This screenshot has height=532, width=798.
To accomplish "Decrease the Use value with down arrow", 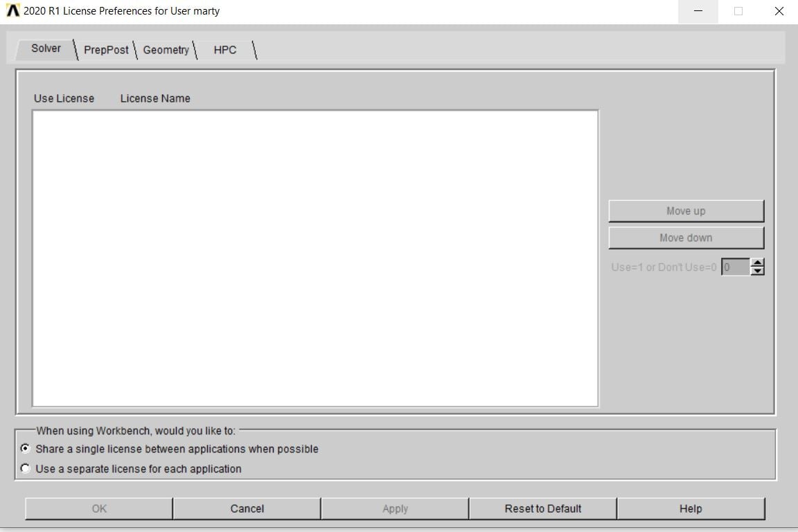I will click(757, 272).
